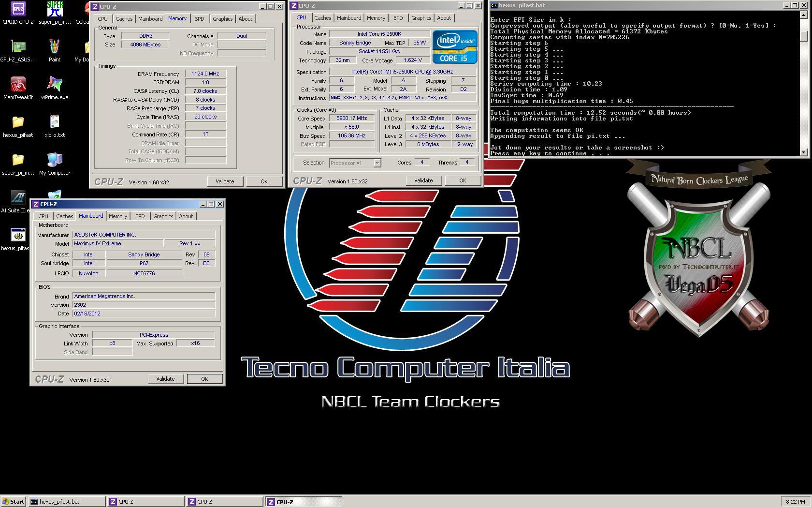This screenshot has width=812, height=508.
Task: Click the CPU-Z CPU window title icon
Action: pyautogui.click(x=294, y=6)
